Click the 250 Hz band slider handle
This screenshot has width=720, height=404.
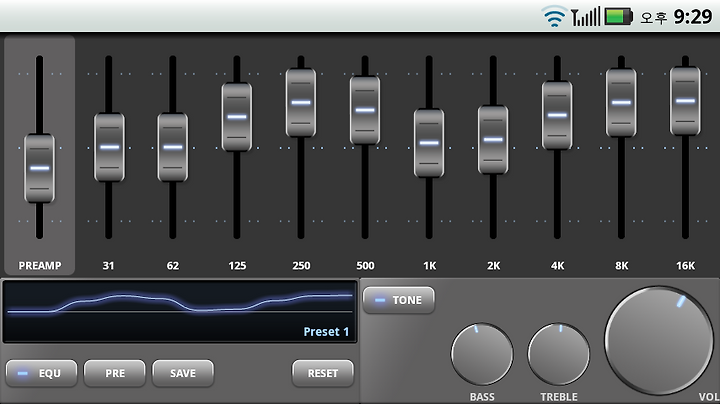coord(301,102)
